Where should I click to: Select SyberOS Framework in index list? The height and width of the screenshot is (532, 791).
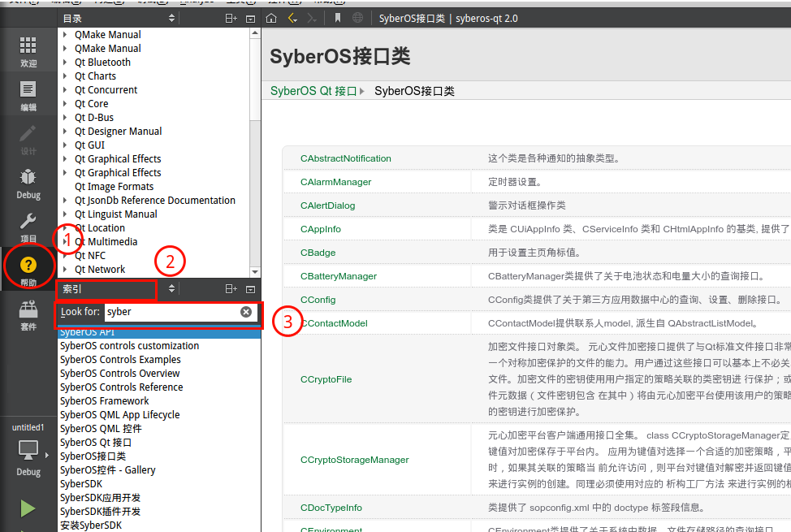click(104, 401)
